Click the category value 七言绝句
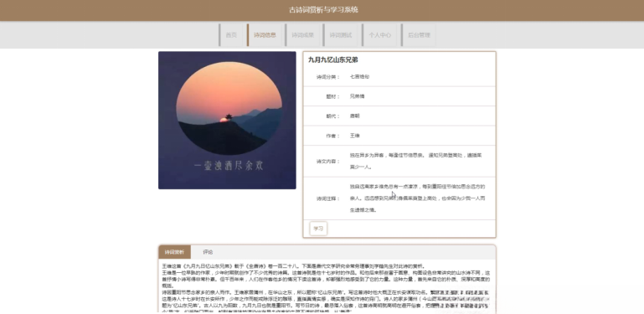The image size is (644, 314). coord(359,77)
